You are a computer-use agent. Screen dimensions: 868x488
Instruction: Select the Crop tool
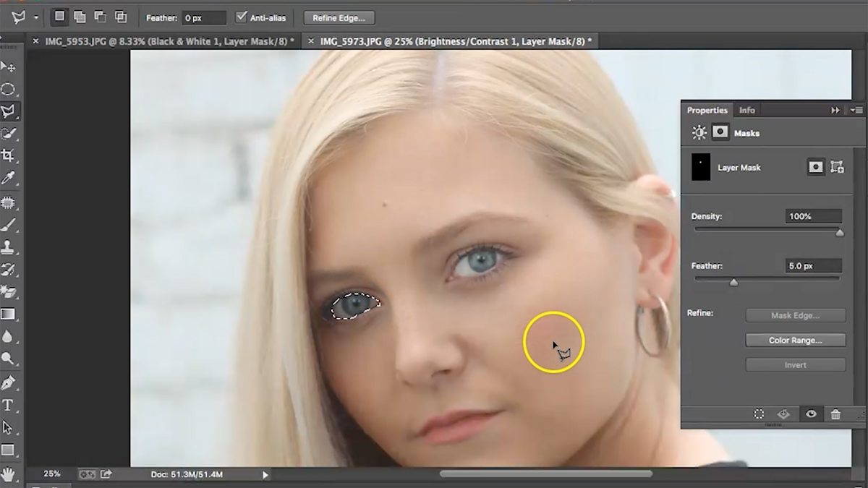[x=9, y=155]
